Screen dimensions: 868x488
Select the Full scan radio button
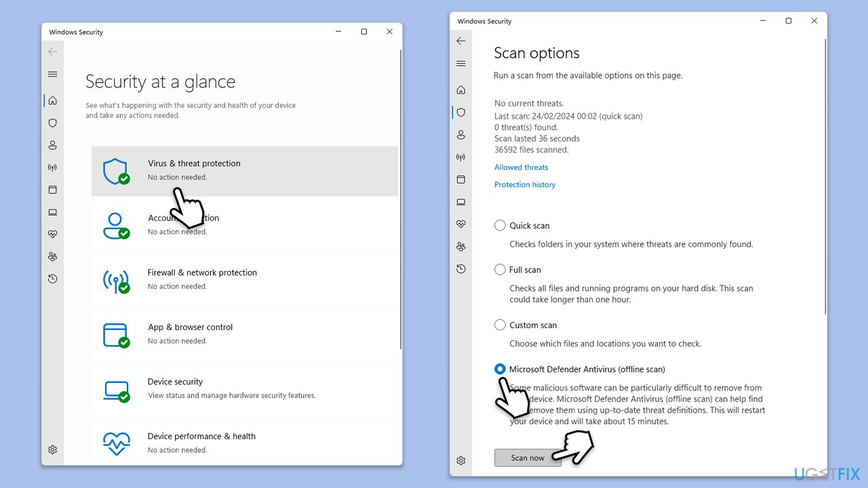click(500, 270)
